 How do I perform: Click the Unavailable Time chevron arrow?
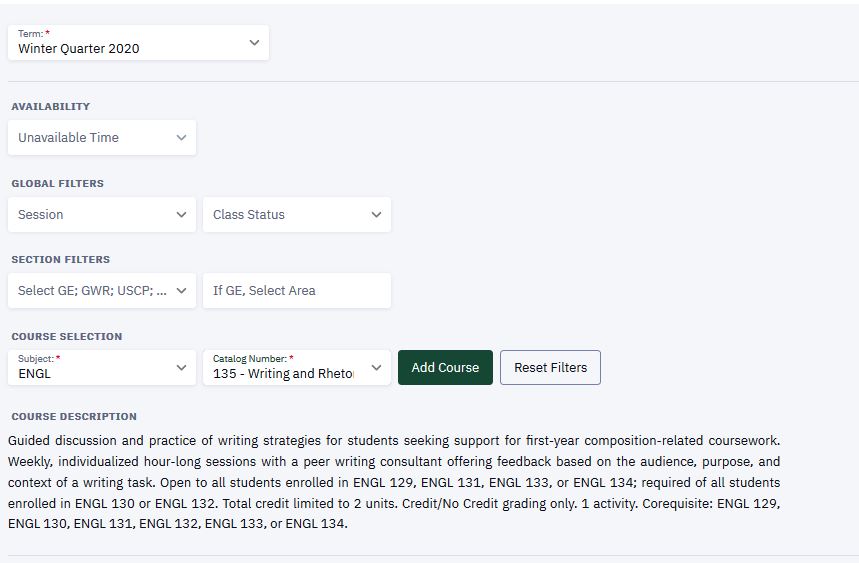pos(181,138)
